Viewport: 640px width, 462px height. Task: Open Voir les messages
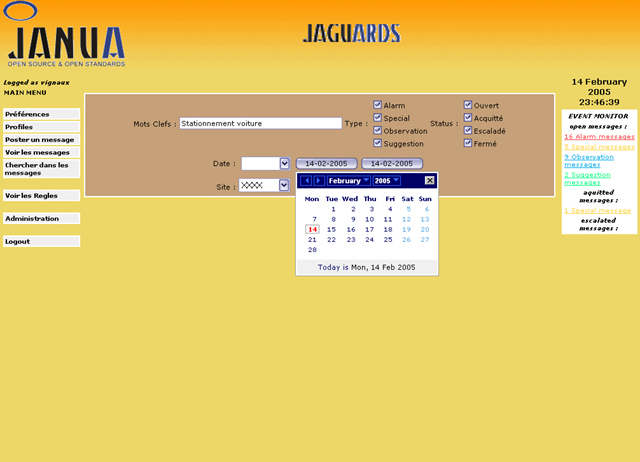(x=41, y=152)
